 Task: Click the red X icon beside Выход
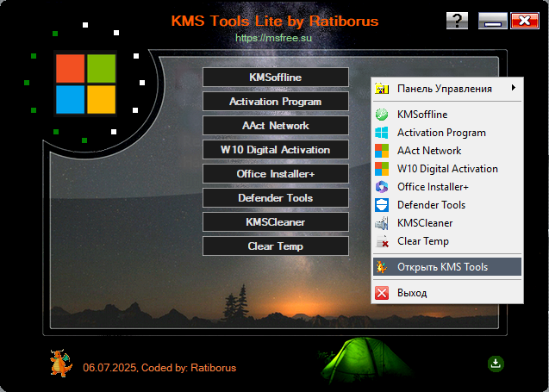382,293
